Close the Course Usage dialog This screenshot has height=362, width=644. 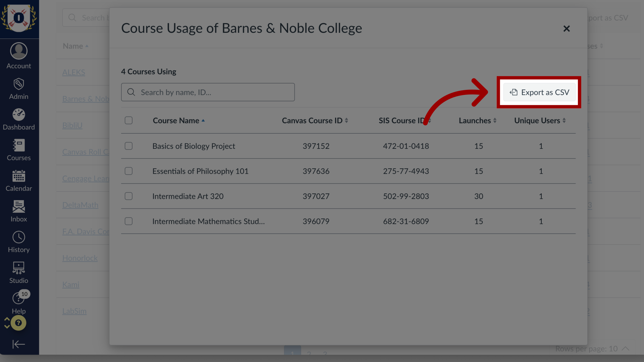click(567, 29)
